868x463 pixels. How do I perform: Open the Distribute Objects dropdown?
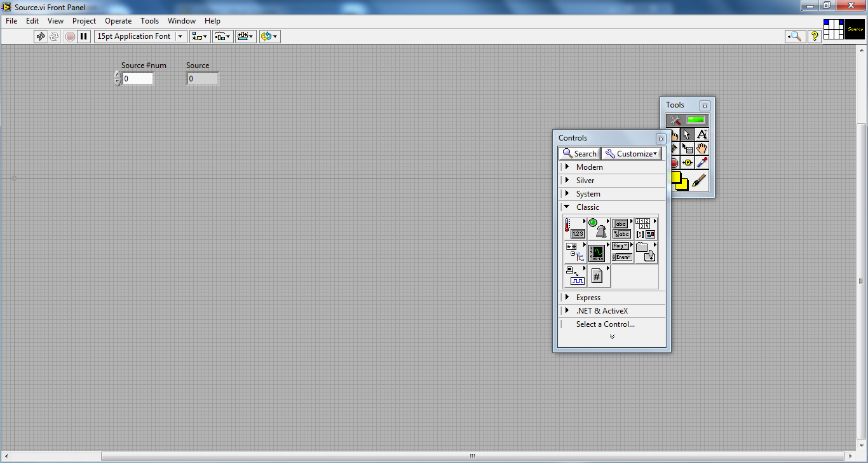(x=223, y=36)
